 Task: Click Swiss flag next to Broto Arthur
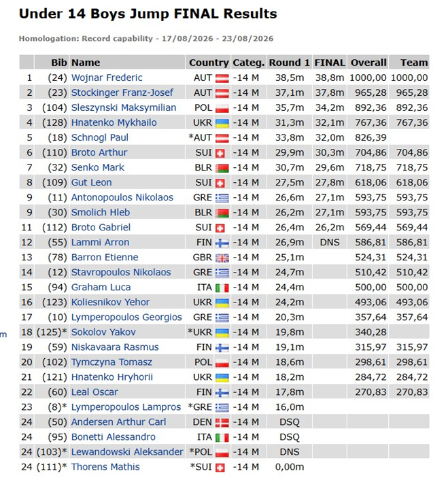(x=220, y=153)
